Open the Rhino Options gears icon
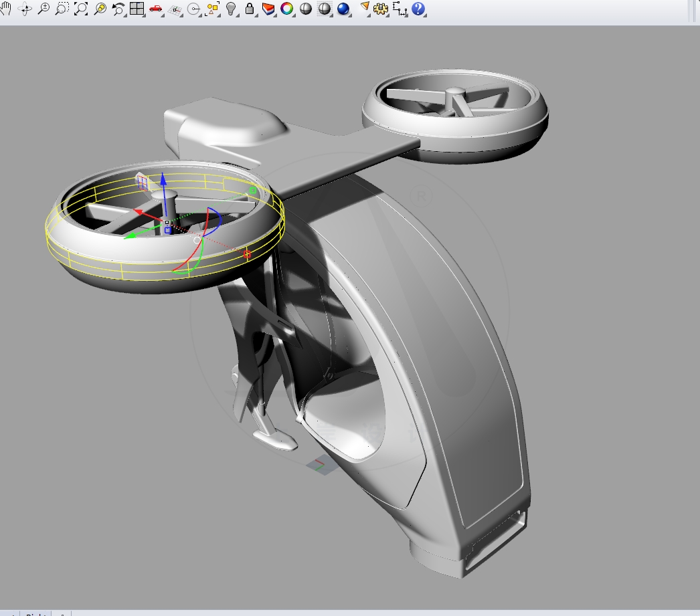This screenshot has height=616, width=700. click(379, 9)
